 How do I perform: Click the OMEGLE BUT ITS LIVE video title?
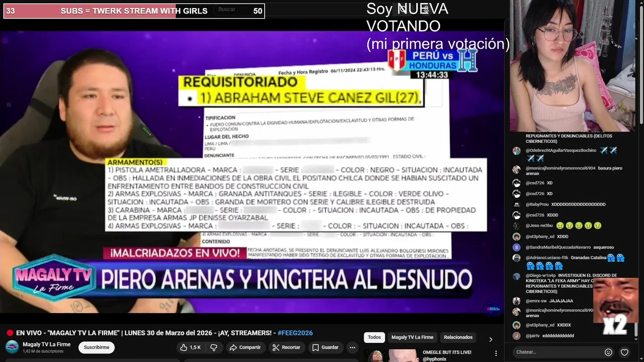[x=447, y=352]
